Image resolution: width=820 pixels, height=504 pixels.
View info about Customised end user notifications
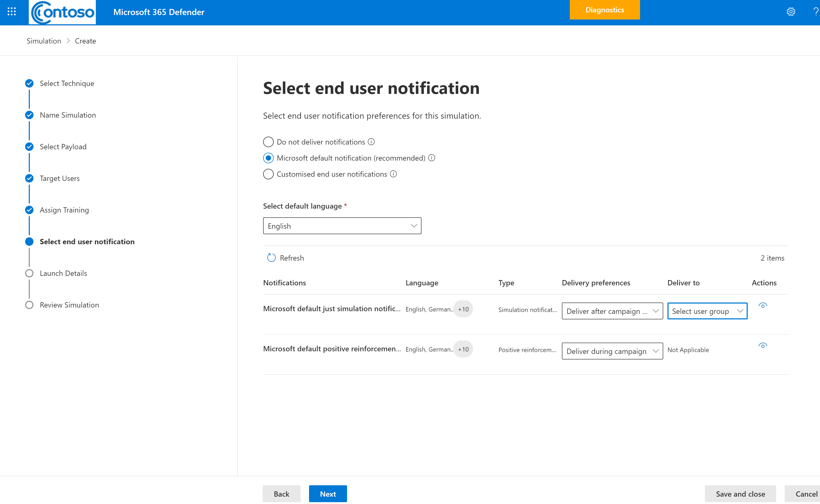coord(394,174)
